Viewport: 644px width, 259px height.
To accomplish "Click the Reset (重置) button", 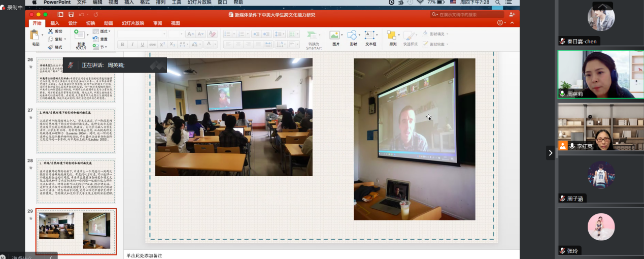I will coord(100,39).
